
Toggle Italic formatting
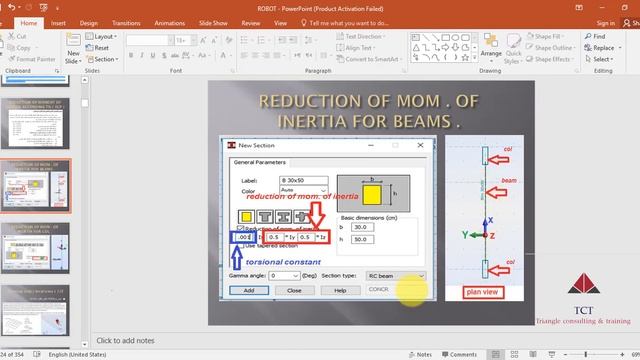(142, 55)
